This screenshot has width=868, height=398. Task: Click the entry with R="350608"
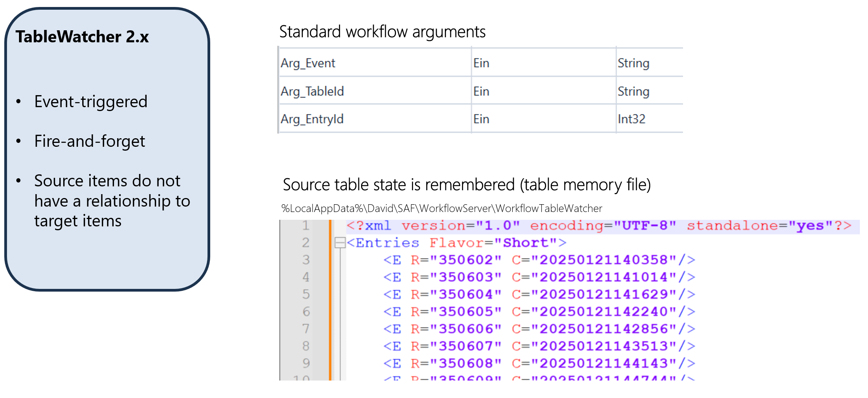pos(539,363)
